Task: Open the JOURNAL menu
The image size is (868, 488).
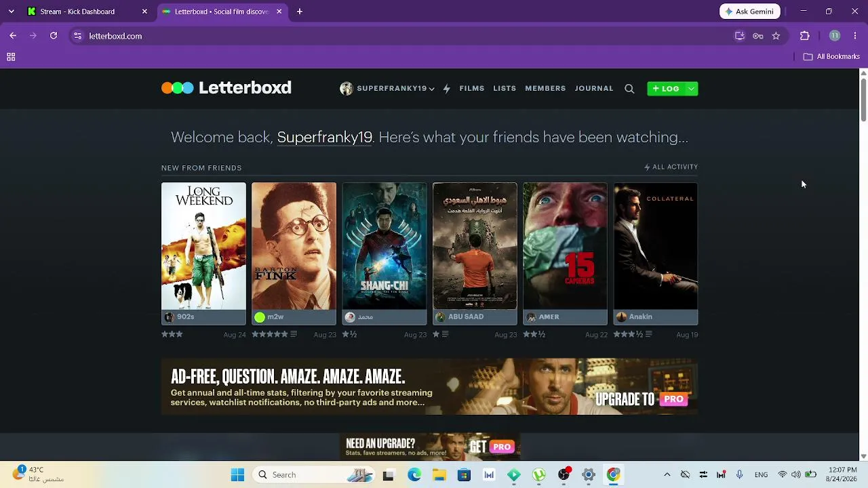Action: [x=594, y=89]
